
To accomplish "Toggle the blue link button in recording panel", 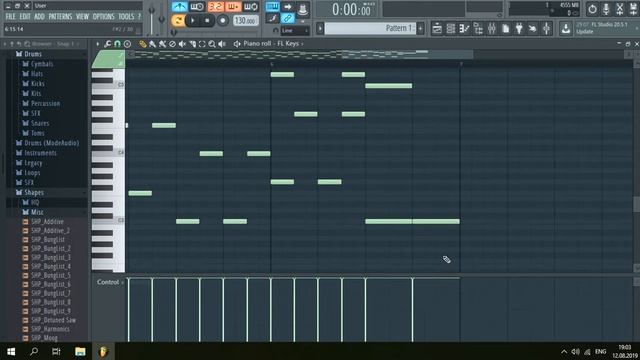I will click(288, 18).
